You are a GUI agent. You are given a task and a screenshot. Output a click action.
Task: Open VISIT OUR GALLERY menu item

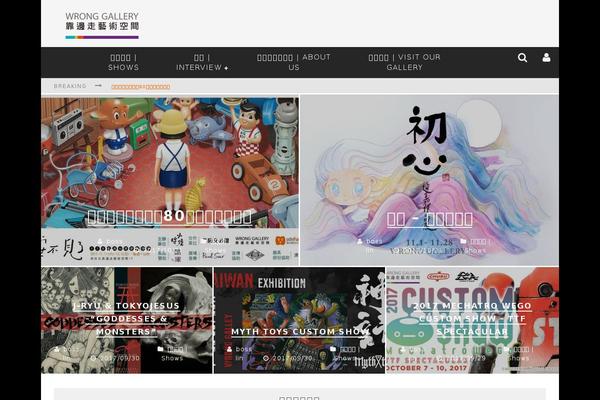tap(404, 62)
